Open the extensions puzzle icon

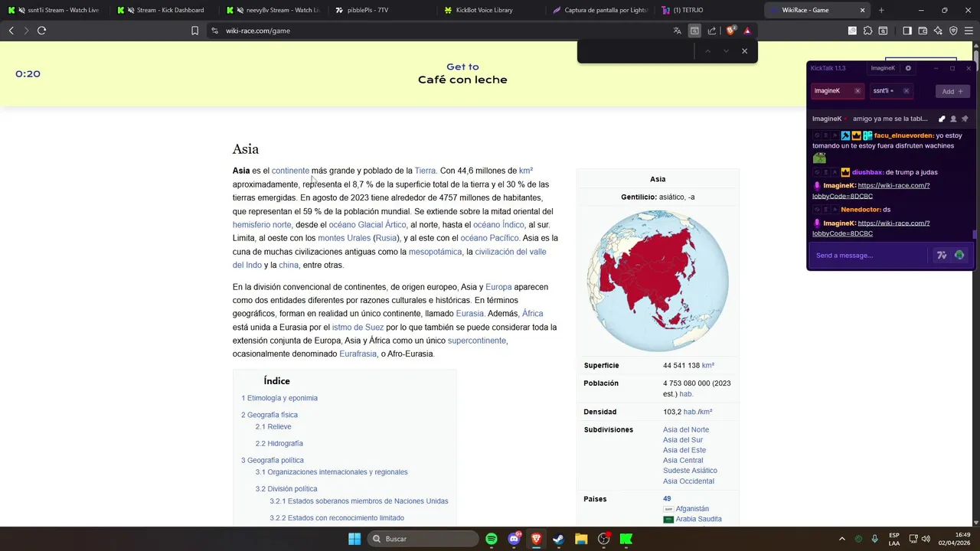point(867,31)
